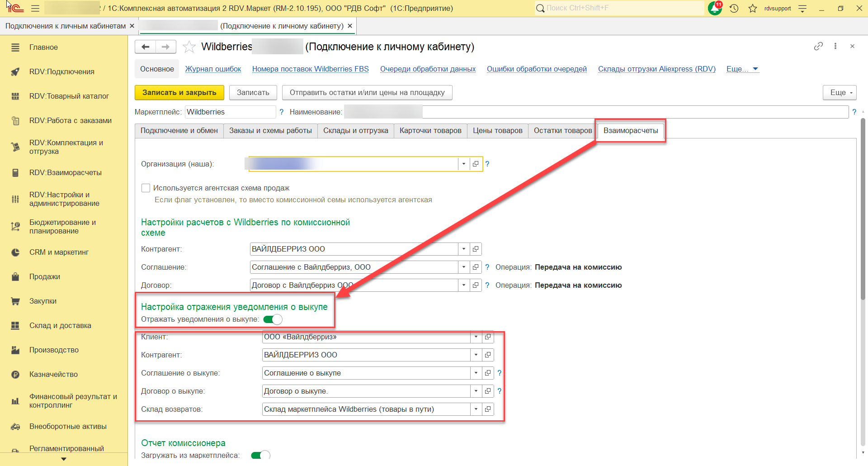Open the hamburger main menu
Image resolution: width=868 pixels, height=466 pixels.
(x=35, y=8)
